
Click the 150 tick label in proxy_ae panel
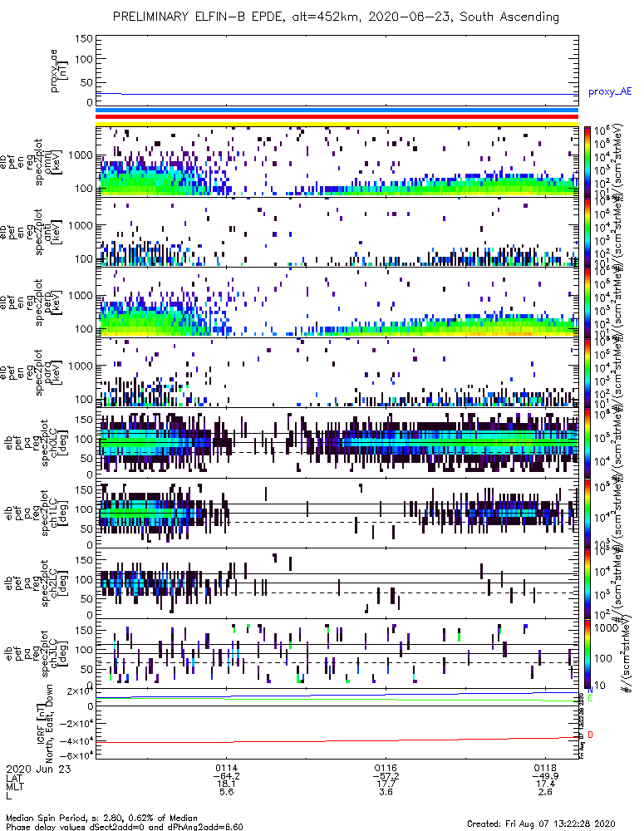84,39
